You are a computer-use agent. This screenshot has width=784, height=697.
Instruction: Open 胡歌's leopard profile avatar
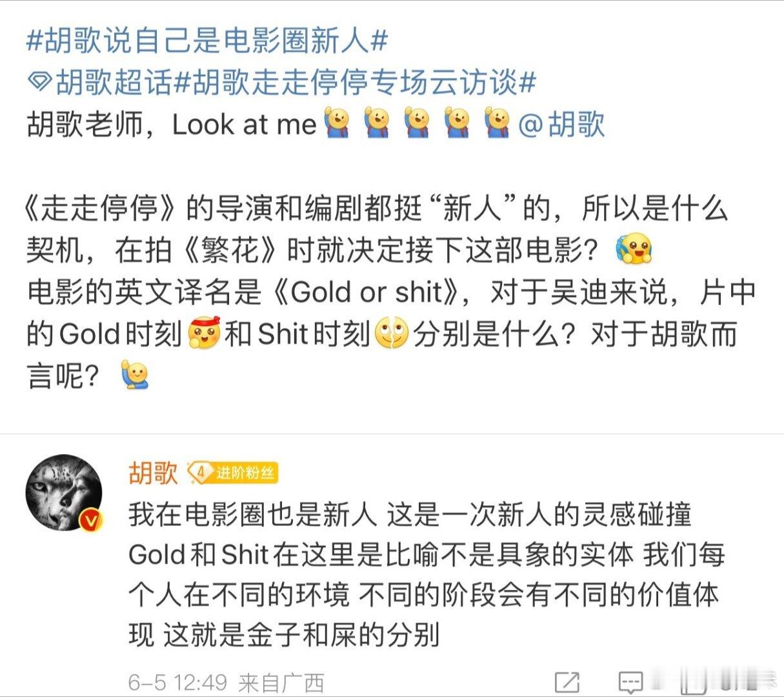click(64, 493)
